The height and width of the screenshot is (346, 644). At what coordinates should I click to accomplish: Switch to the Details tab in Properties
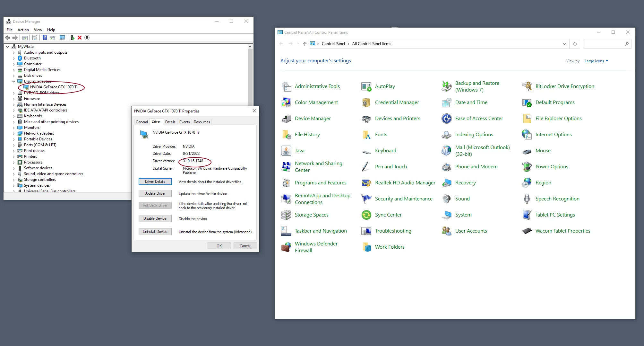click(170, 122)
